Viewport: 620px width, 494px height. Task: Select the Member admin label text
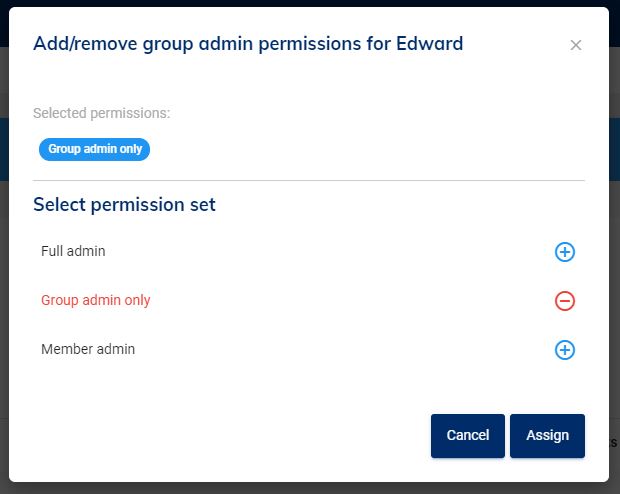(88, 349)
